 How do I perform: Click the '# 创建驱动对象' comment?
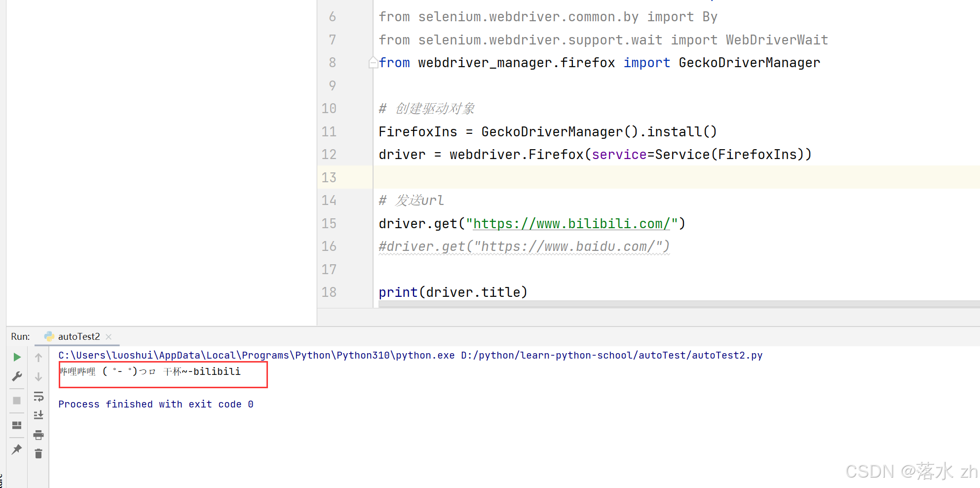(426, 109)
